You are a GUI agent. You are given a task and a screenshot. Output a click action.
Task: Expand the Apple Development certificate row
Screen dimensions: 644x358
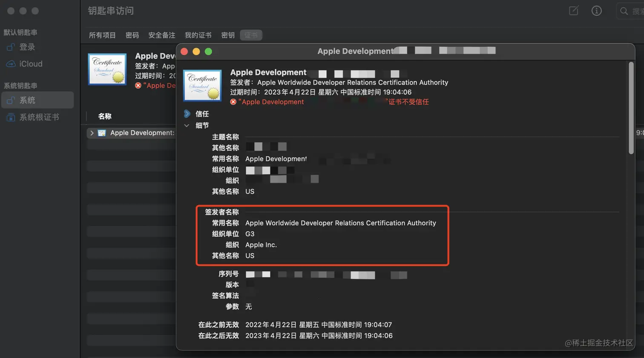[x=92, y=133]
